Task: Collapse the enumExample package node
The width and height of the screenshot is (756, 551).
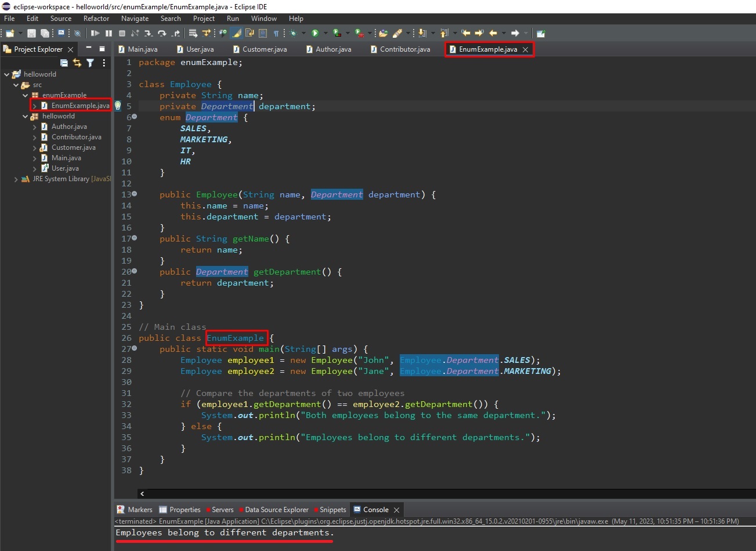Action: click(x=25, y=95)
